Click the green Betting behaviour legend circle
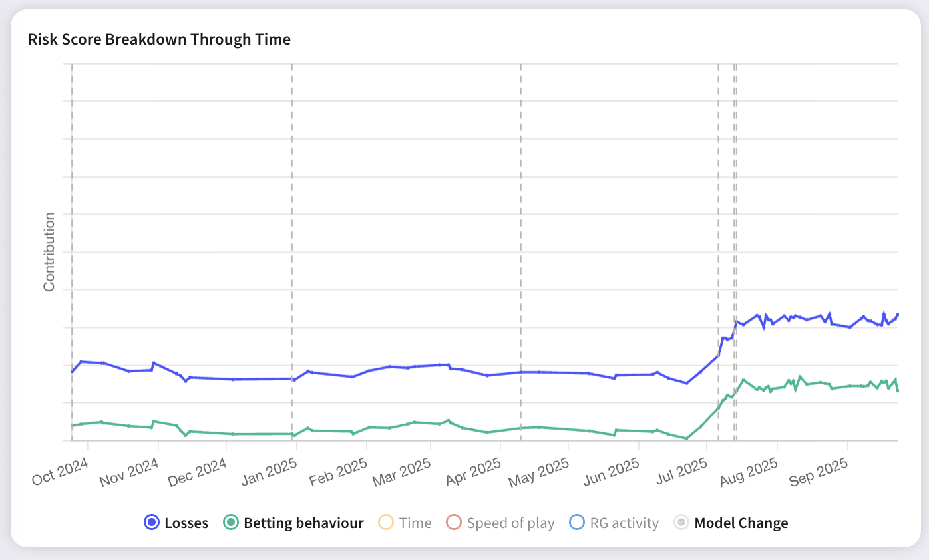The width and height of the screenshot is (929, 560). click(231, 523)
